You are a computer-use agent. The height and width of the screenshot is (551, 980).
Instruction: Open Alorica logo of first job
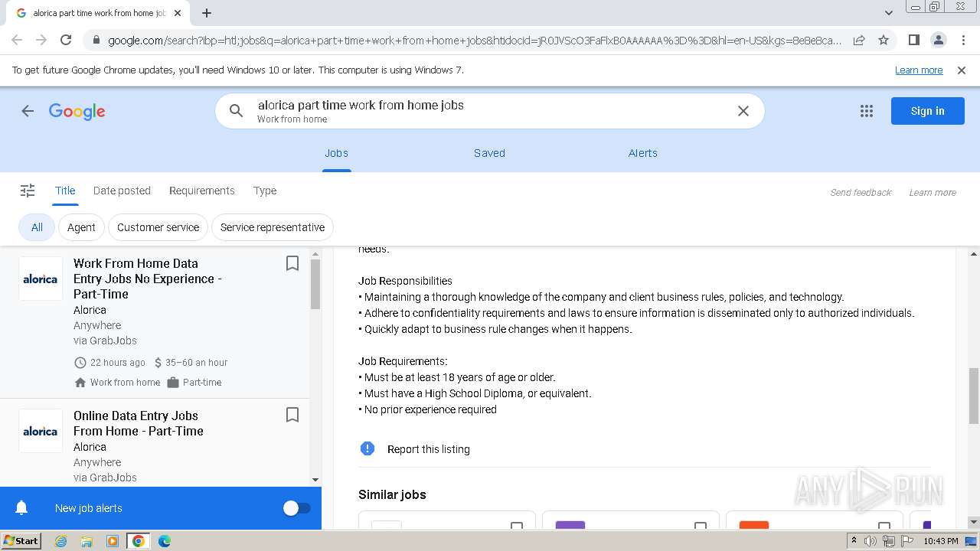[41, 279]
